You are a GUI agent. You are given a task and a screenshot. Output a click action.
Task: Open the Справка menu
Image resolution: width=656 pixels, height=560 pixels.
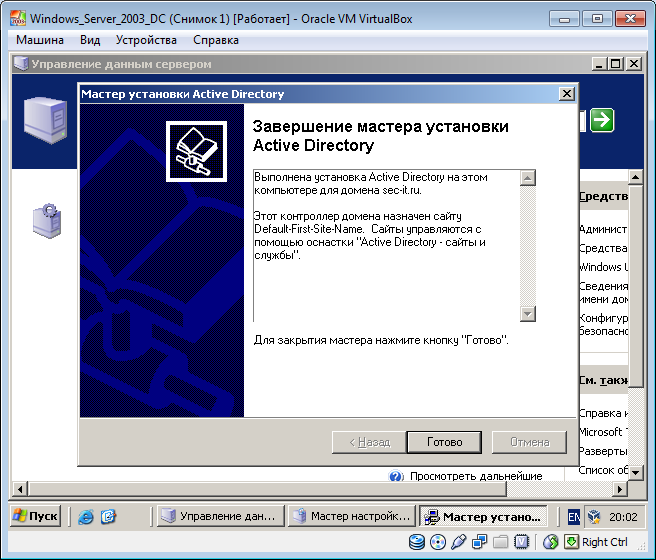point(216,40)
